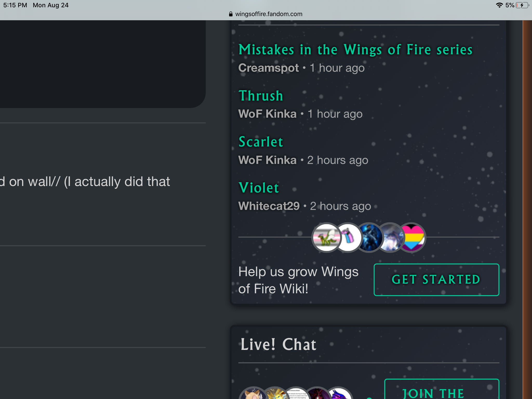Open the spray bottle contributor avatar

coord(348,237)
